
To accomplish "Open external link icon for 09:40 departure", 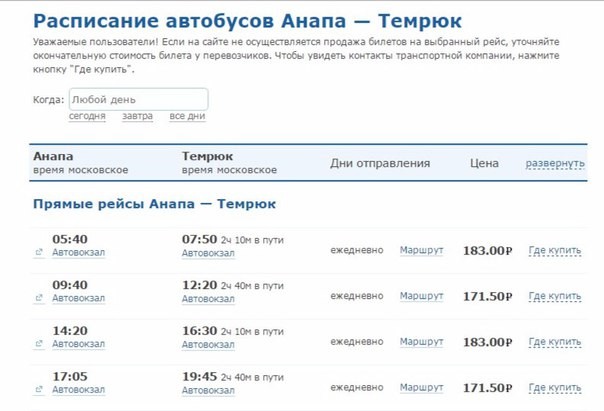I will pos(39,298).
